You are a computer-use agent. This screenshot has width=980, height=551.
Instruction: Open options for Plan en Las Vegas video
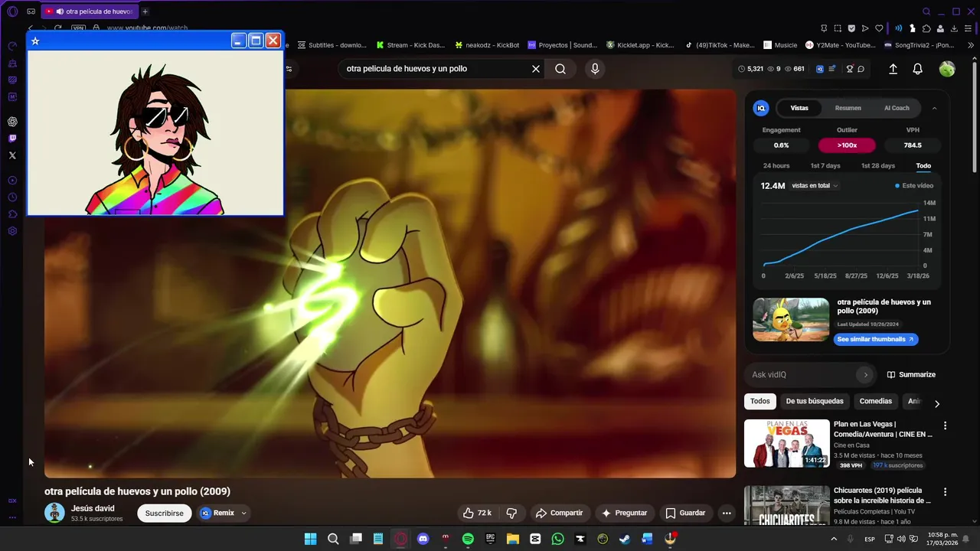(x=945, y=425)
